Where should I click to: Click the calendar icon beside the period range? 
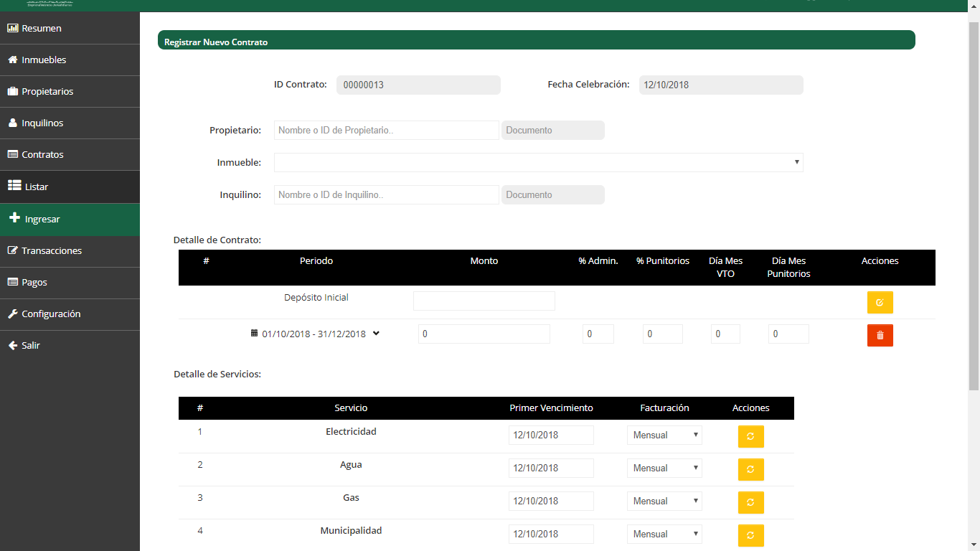click(254, 334)
